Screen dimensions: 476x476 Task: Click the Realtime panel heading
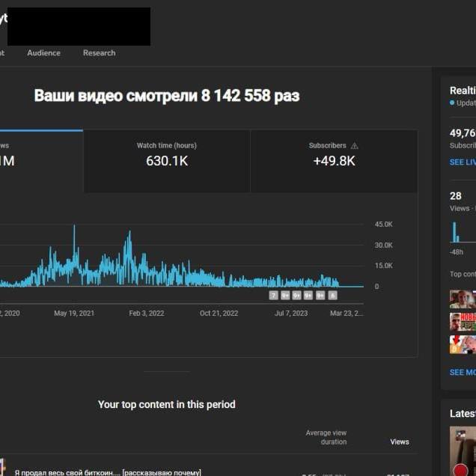[x=463, y=91]
